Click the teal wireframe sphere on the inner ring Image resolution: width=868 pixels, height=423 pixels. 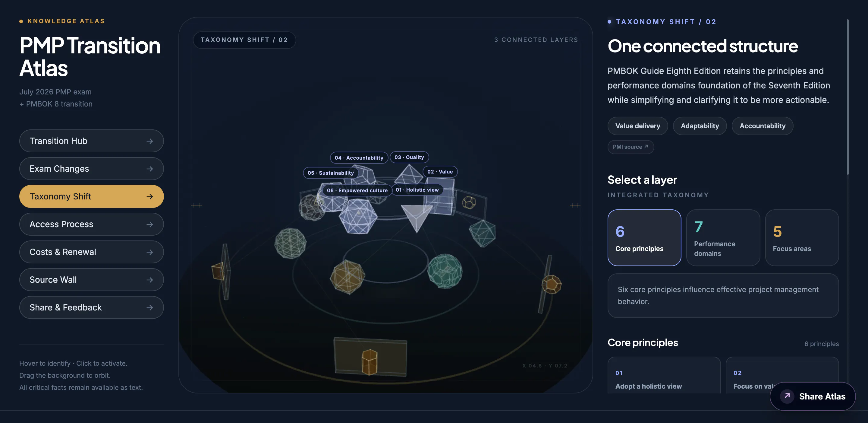click(445, 271)
